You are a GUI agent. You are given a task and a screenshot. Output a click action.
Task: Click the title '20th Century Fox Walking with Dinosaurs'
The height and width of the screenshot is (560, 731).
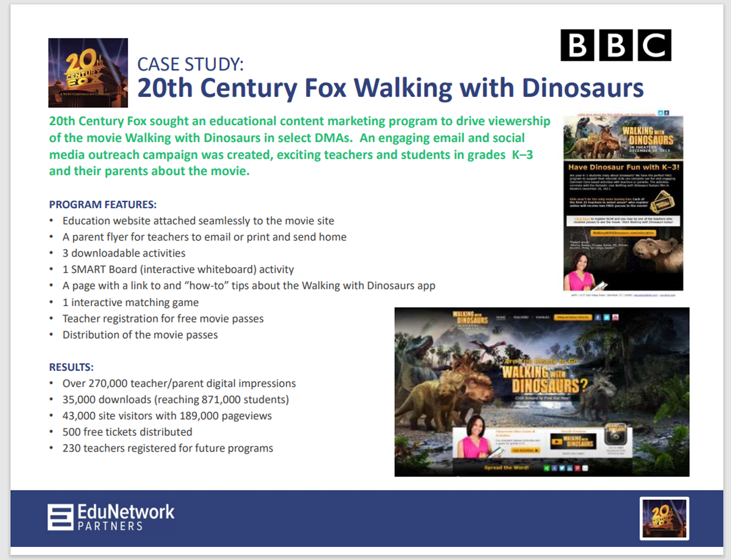click(390, 88)
